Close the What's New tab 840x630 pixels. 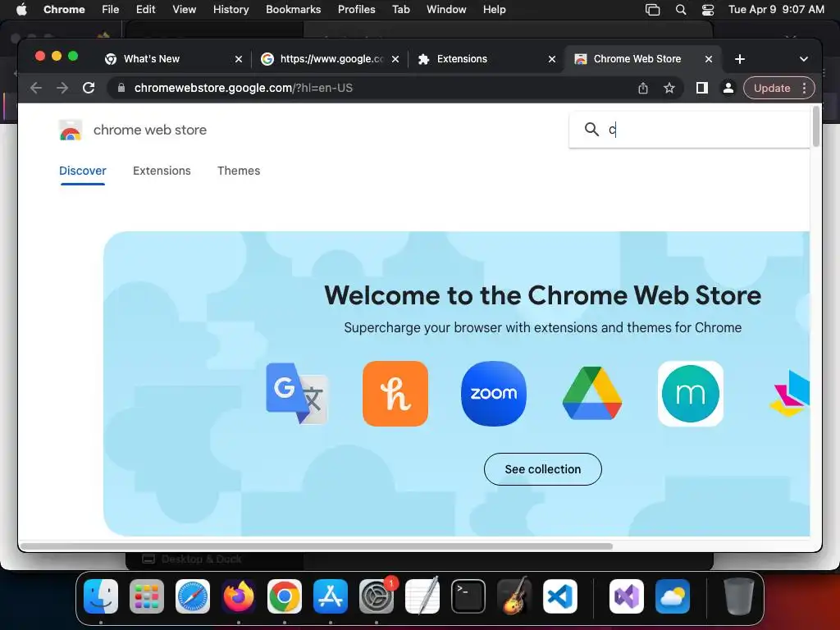tap(239, 59)
